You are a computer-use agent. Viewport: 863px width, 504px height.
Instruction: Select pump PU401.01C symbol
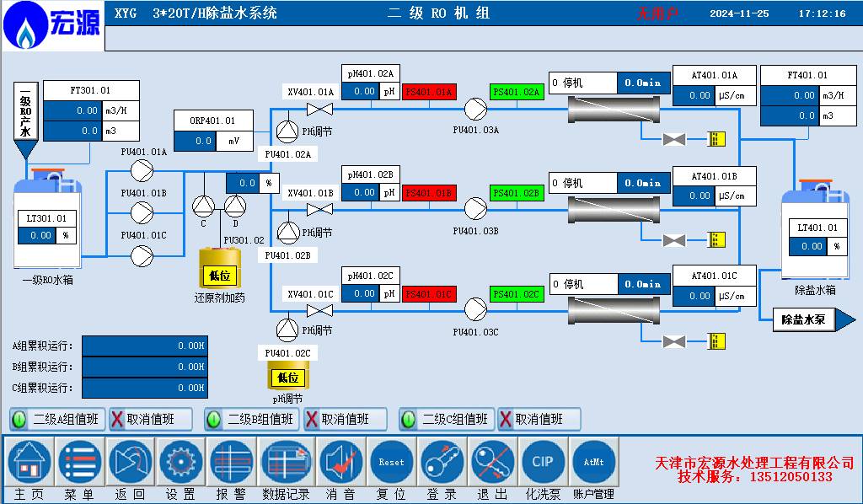[x=142, y=256]
